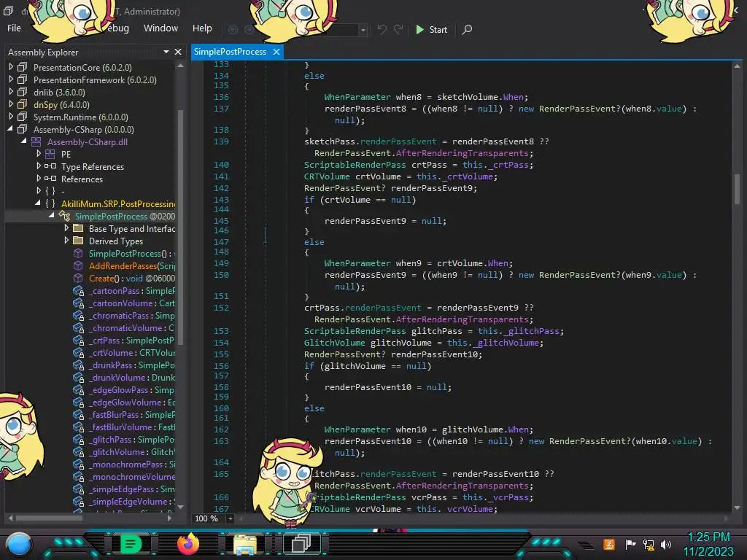Click the _crtVolume field icon
The image size is (747, 560).
point(78,352)
